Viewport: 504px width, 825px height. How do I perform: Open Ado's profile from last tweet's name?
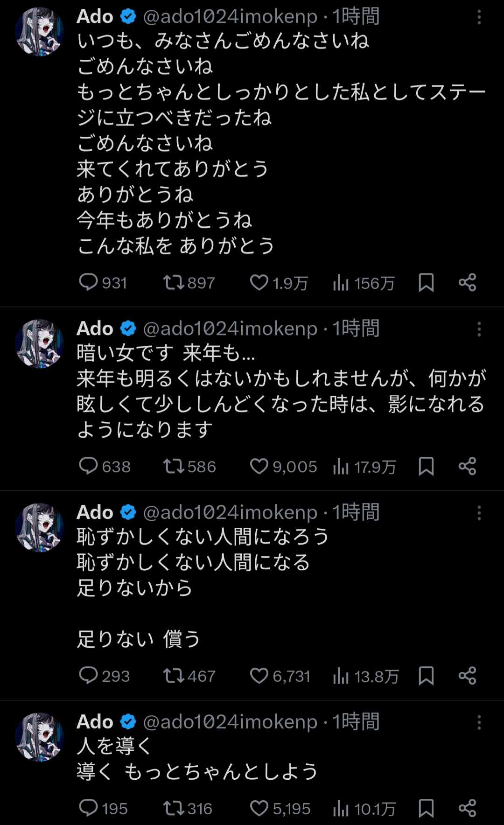coord(95,721)
